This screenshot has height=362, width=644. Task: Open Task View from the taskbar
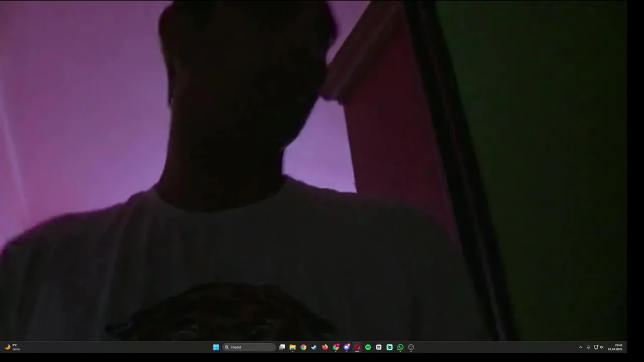click(x=282, y=347)
